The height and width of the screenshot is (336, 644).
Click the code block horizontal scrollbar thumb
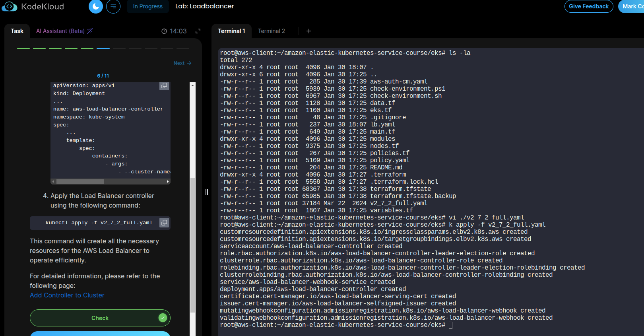coord(80,181)
